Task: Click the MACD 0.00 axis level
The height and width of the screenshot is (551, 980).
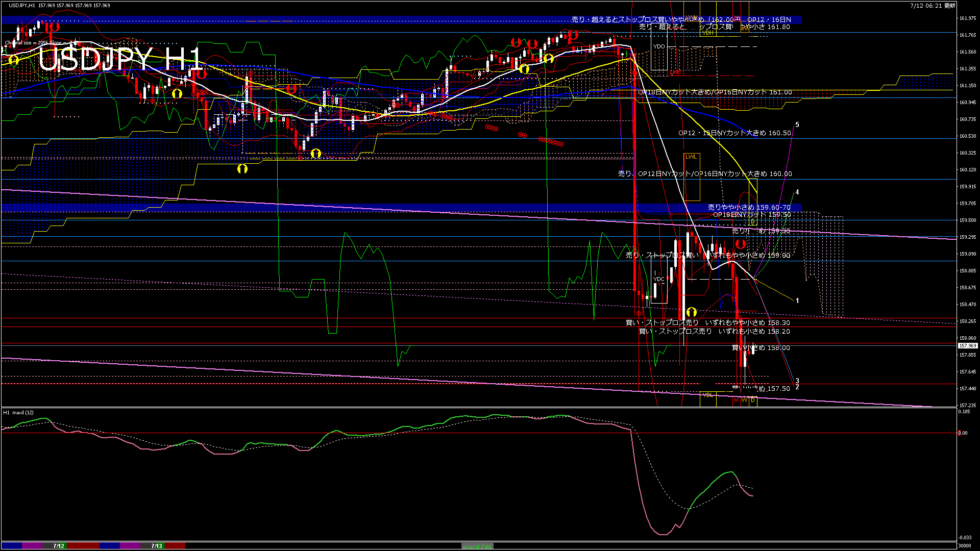Action: pyautogui.click(x=963, y=433)
